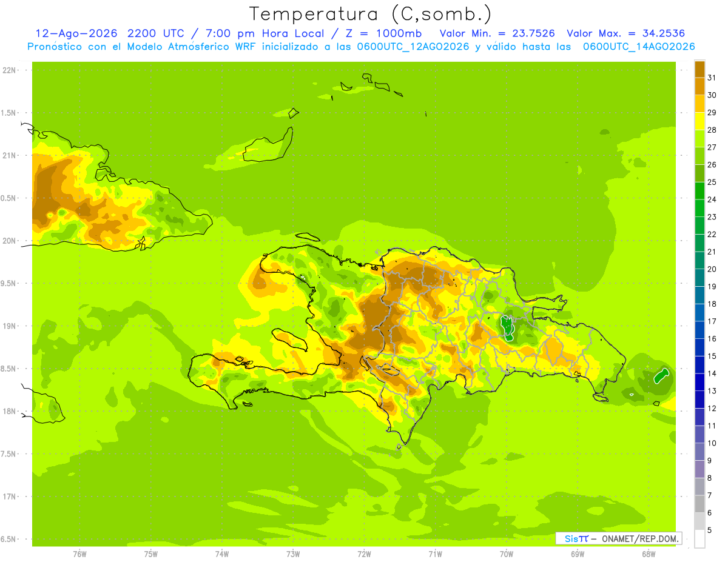Click the "69W" longitude label
728x562 pixels.
(x=578, y=554)
